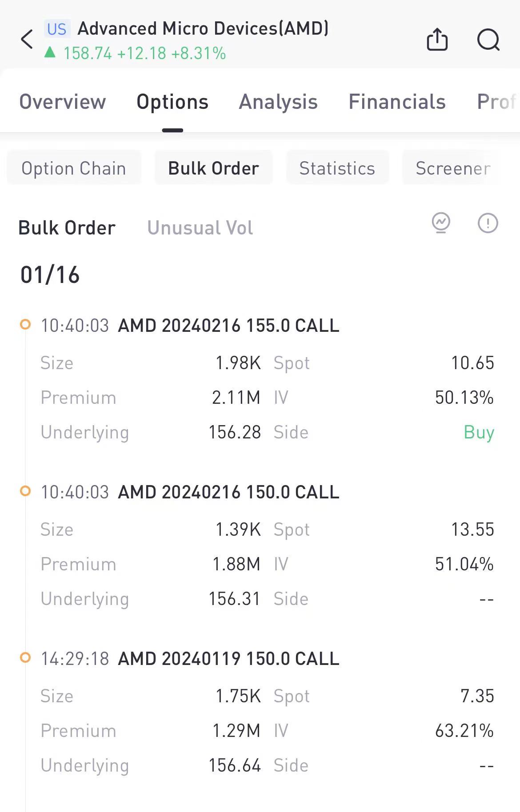
Task: Open AMD 20240216 155.0 CALL order
Action: point(228,326)
